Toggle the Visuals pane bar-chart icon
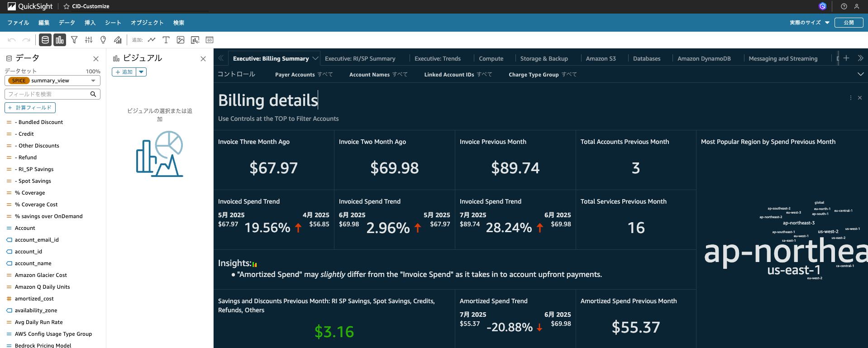 (60, 40)
